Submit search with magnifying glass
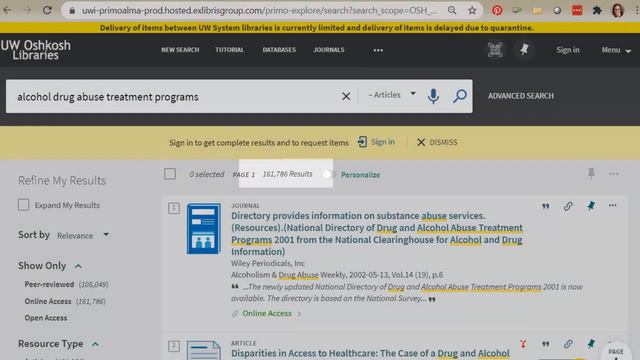Viewport: 640px width, 360px height. click(460, 96)
